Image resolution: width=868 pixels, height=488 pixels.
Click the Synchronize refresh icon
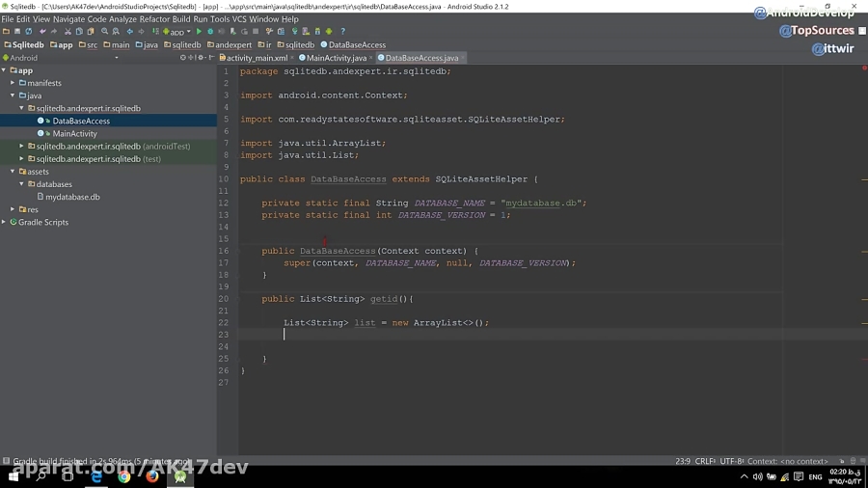[29, 32]
